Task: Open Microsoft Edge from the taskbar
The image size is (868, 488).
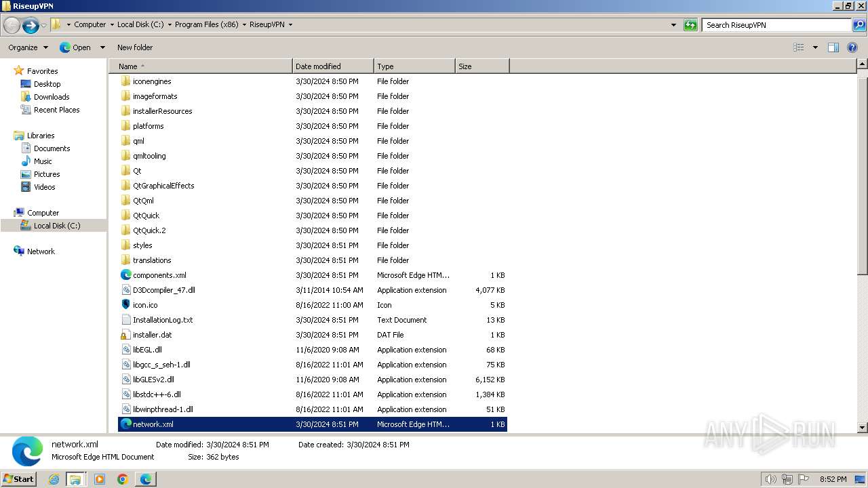Action: coord(146,479)
